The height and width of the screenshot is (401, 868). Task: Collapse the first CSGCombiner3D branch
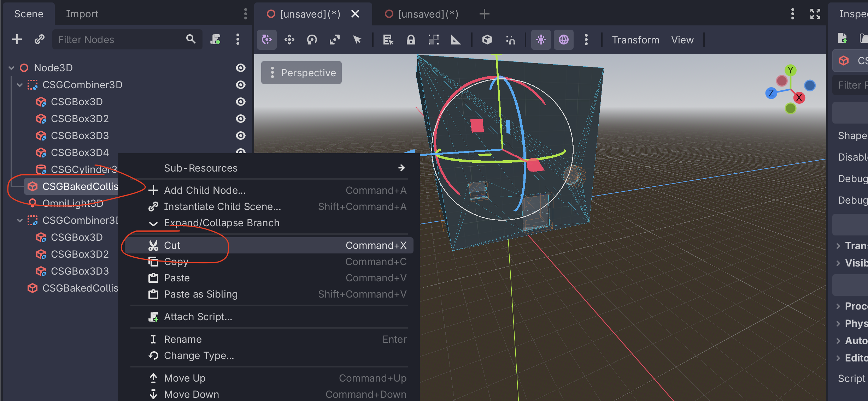coord(20,85)
